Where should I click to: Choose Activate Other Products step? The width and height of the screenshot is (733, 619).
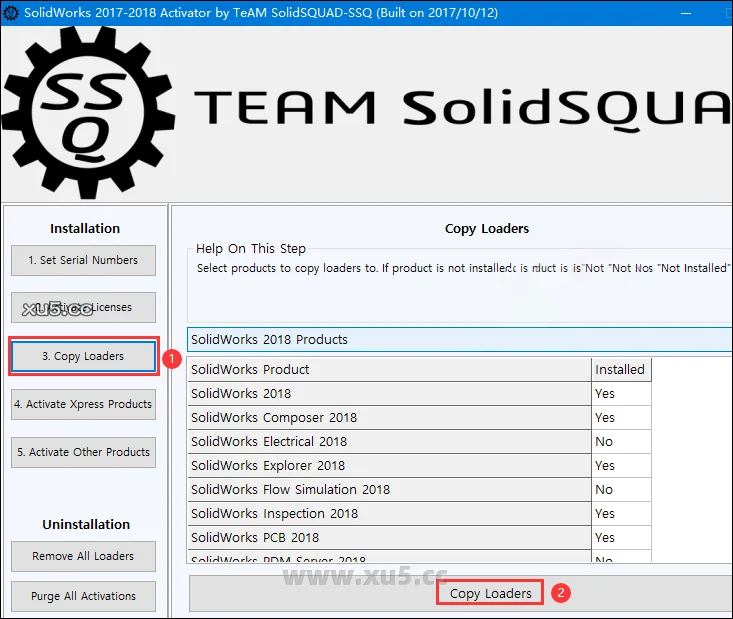coord(84,452)
